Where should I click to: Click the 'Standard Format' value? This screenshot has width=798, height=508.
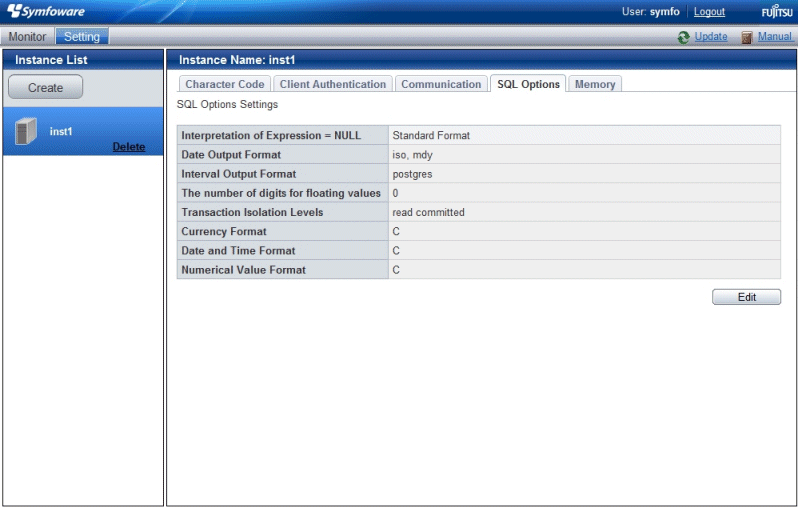(x=431, y=135)
